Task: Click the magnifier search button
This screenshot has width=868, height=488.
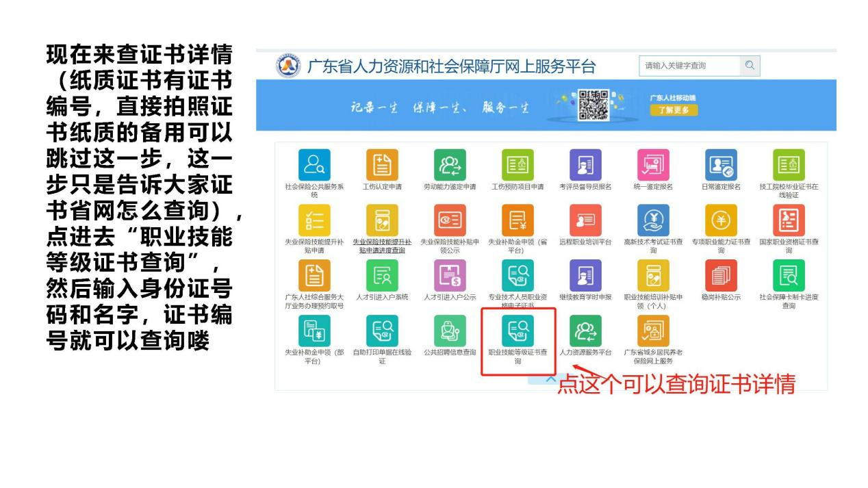Action: (x=750, y=66)
